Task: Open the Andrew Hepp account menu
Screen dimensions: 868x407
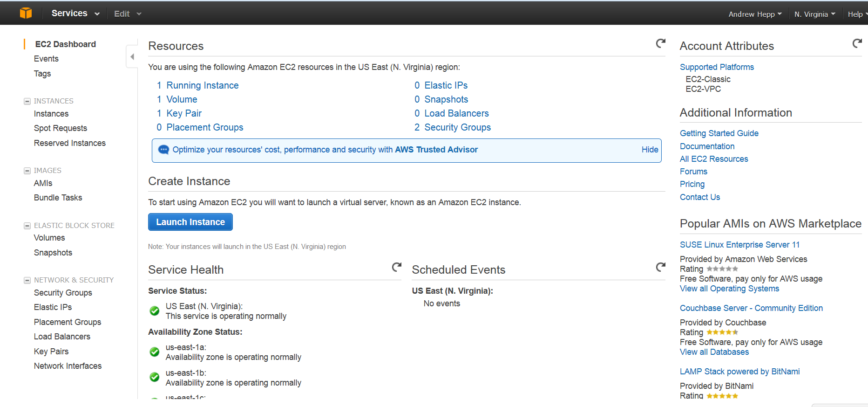Action: click(x=755, y=14)
